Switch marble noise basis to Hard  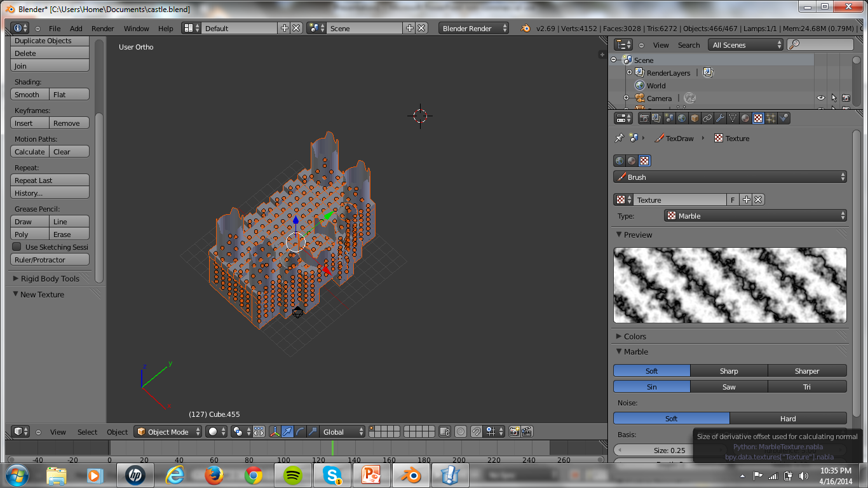pyautogui.click(x=788, y=418)
